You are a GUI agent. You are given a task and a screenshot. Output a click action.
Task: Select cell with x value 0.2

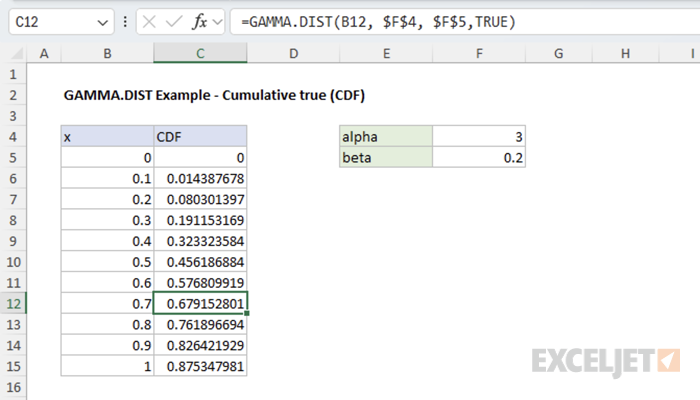pyautogui.click(x=108, y=199)
